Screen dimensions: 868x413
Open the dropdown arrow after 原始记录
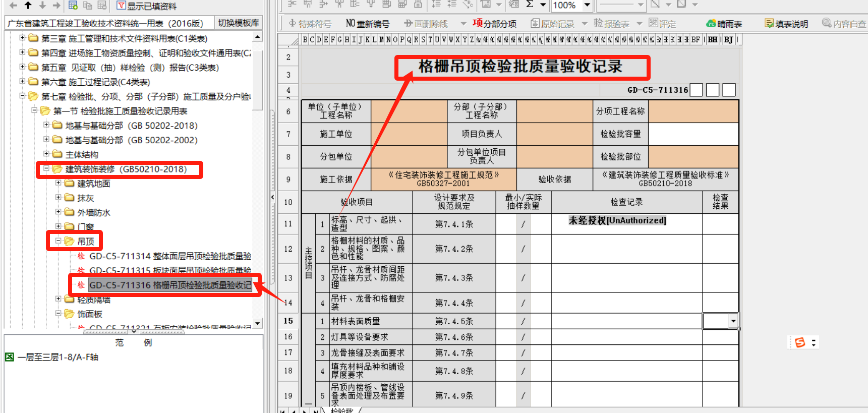(585, 24)
